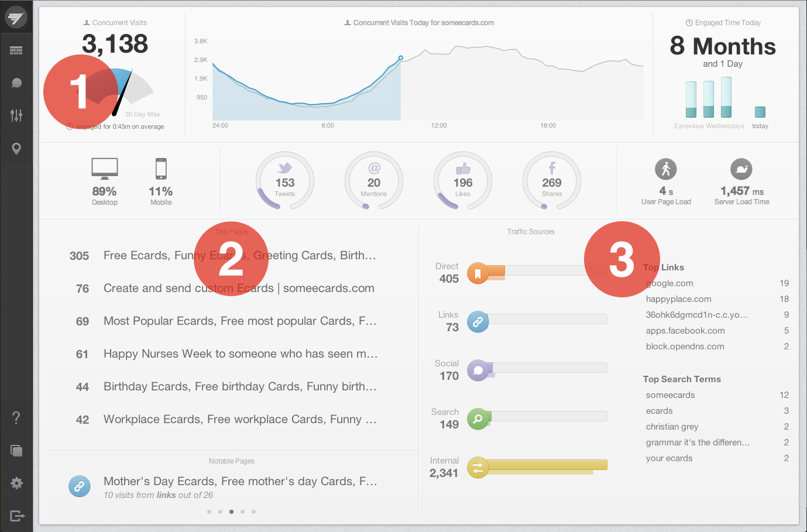Click the 89% Desktop value
This screenshot has width=807, height=532.
click(x=104, y=191)
